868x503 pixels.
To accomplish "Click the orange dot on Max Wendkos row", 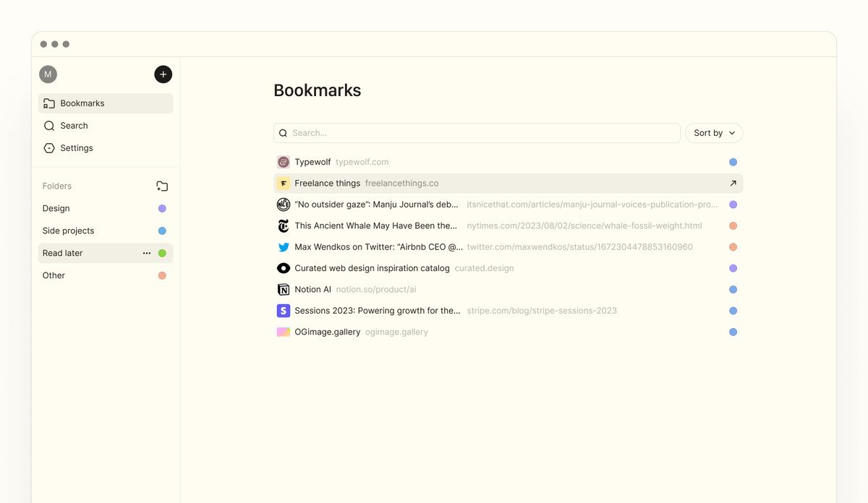I will (733, 247).
